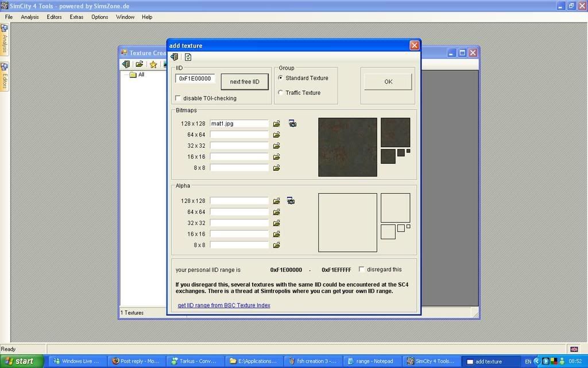This screenshot has width=588, height=368.
Task: Switch to range - Notepad in taskbar
Action: 372,361
